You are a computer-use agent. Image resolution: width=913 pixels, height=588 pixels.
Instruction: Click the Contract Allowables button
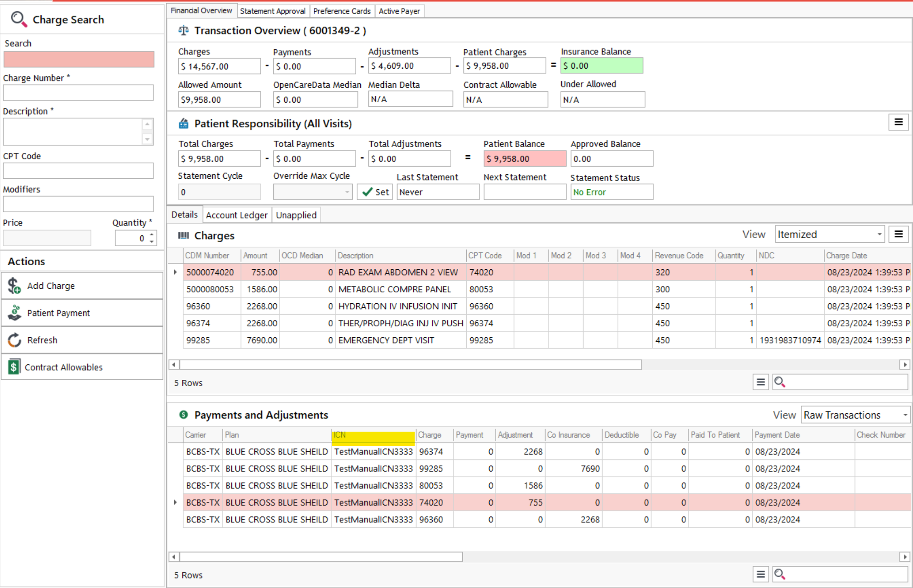[82, 367]
